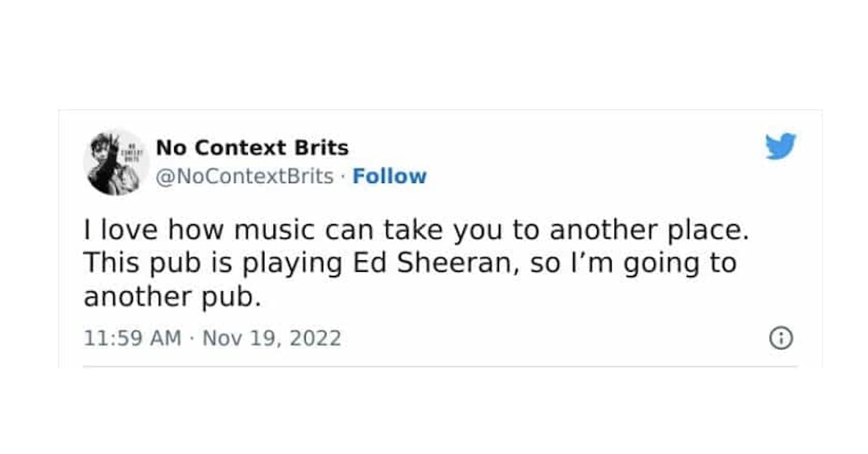
Task: Click the tweet's first line about music
Action: pos(418,230)
